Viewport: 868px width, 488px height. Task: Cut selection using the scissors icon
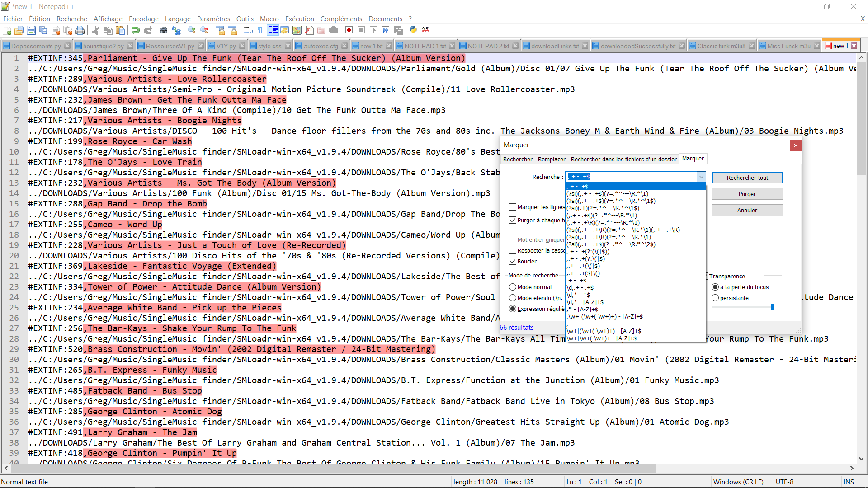95,30
